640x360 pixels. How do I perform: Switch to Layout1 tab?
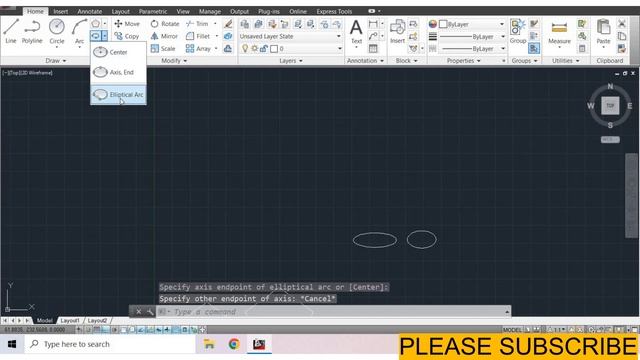click(70, 320)
